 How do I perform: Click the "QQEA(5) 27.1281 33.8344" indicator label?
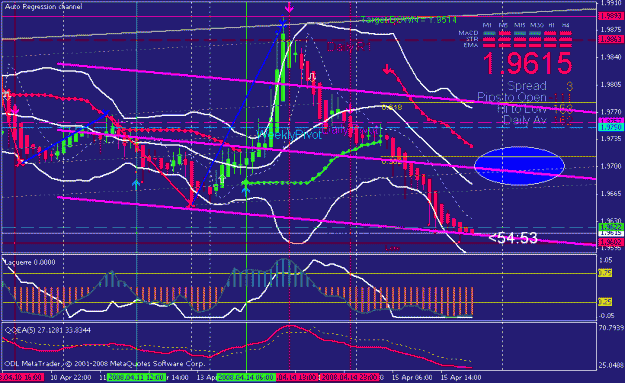click(x=47, y=330)
